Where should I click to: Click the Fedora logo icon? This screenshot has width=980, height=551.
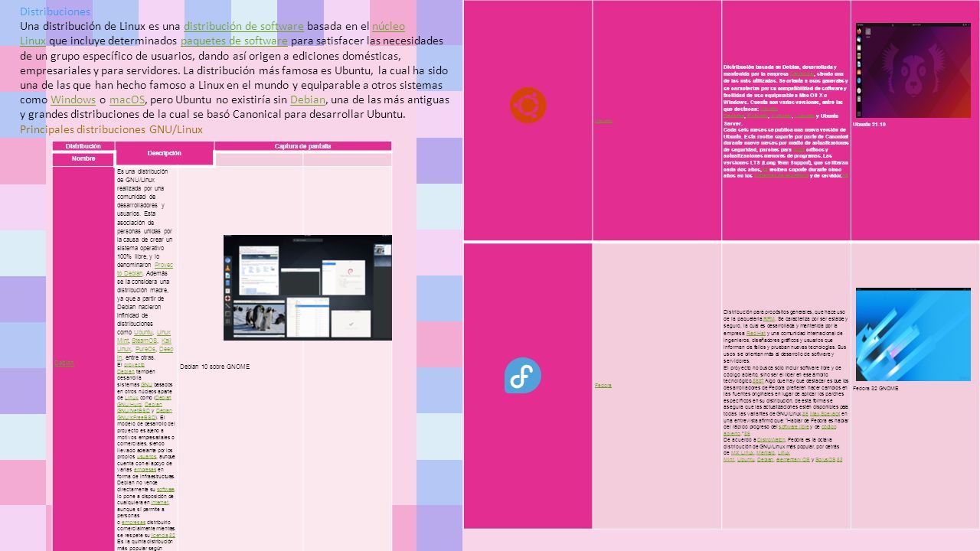pyautogui.click(x=523, y=376)
